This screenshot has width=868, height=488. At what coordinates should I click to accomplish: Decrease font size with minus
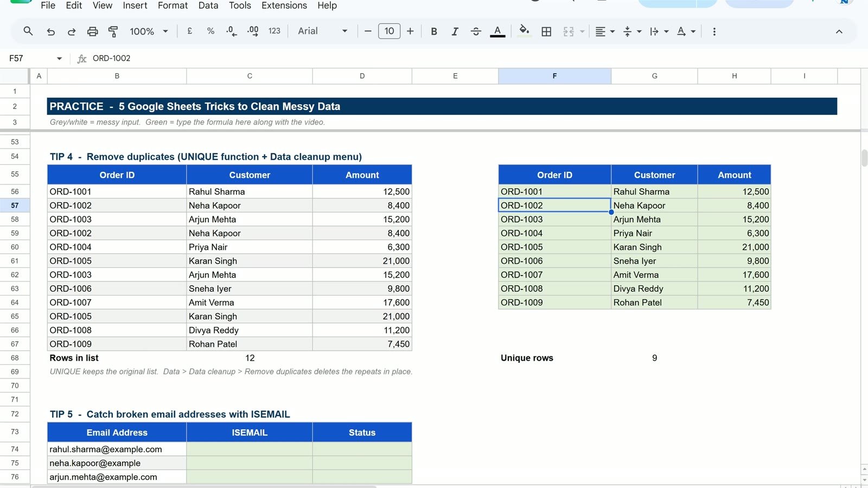click(368, 31)
